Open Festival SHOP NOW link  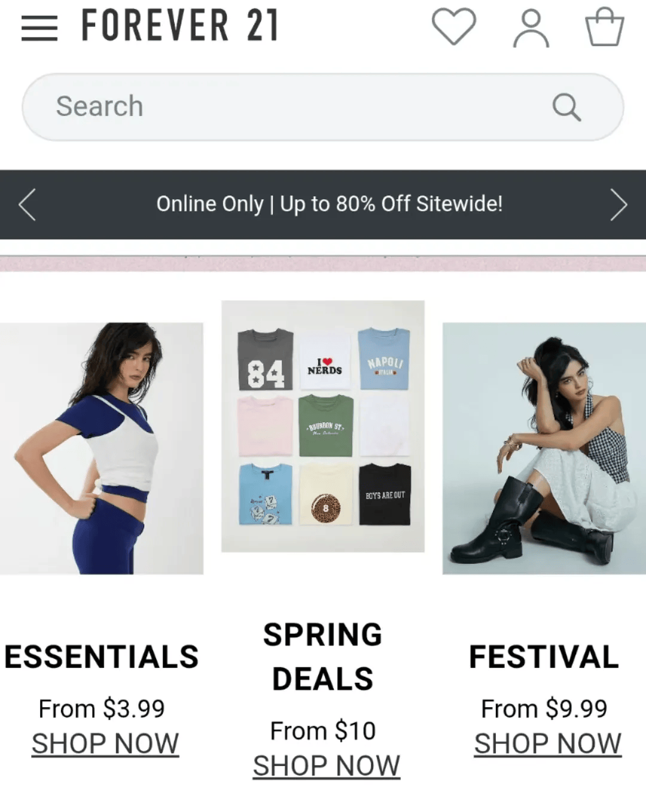548,744
